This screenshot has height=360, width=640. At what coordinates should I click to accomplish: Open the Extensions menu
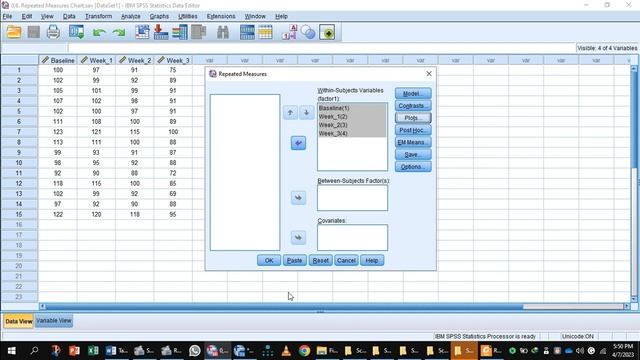pos(221,16)
